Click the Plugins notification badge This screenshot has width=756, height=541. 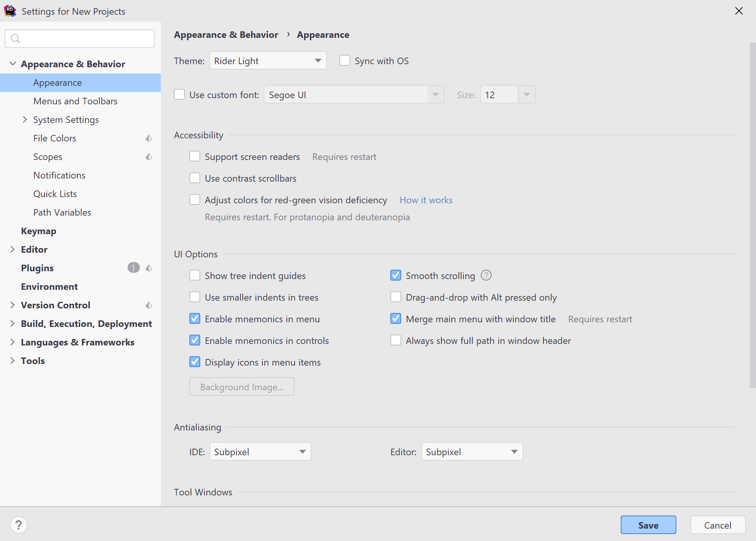pyautogui.click(x=133, y=268)
